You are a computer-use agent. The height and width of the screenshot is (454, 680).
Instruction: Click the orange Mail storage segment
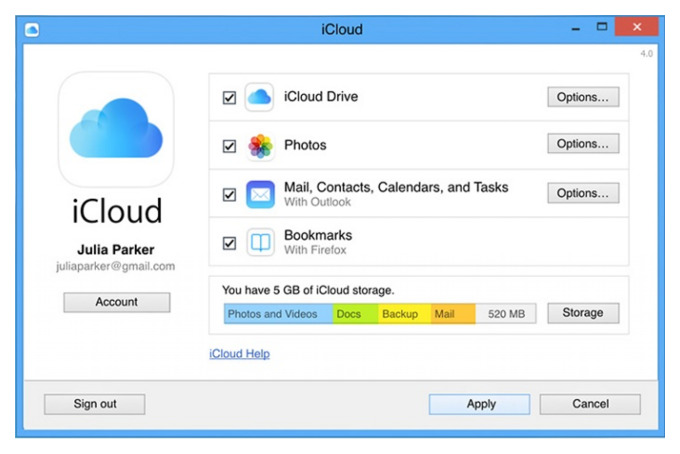[453, 314]
